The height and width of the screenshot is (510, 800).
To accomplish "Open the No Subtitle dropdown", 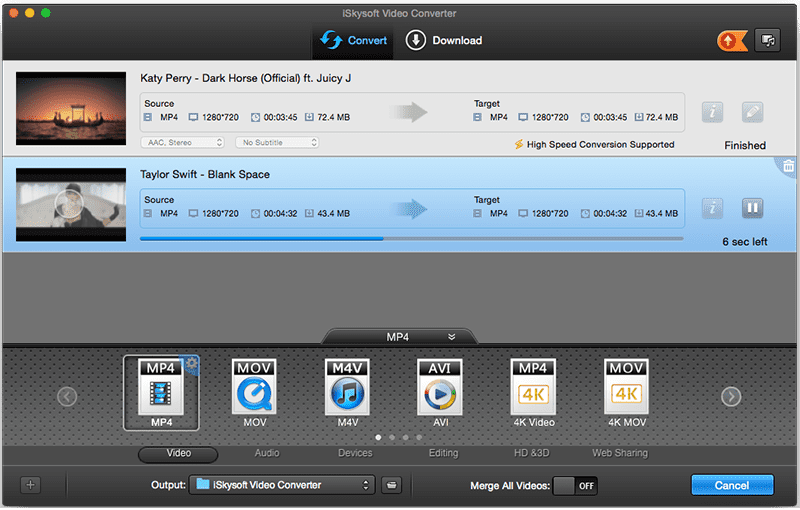I will pyautogui.click(x=277, y=143).
